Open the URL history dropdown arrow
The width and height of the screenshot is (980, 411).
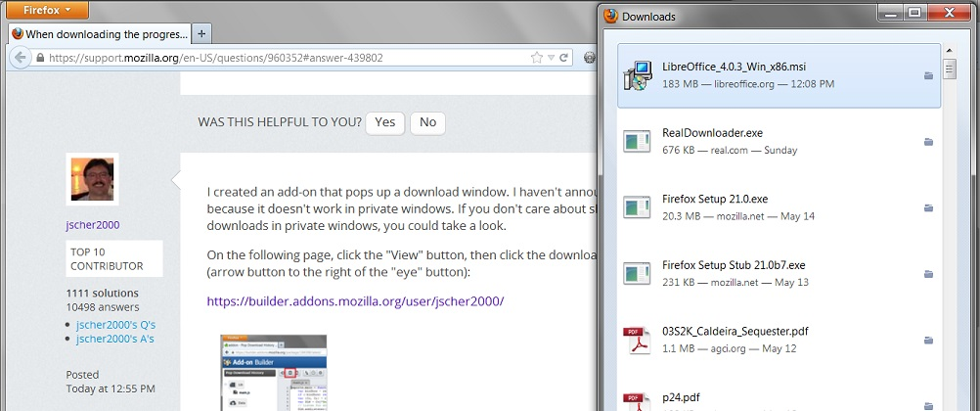552,58
